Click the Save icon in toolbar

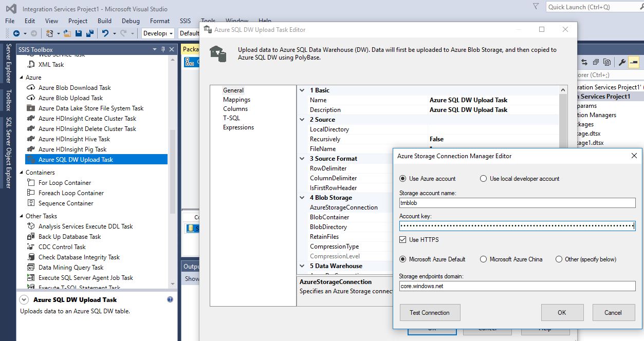tap(79, 33)
